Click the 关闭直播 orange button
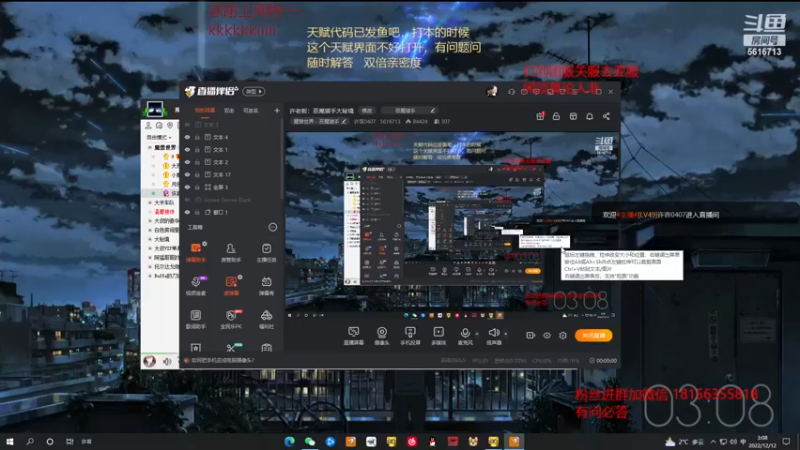This screenshot has width=800, height=450. coord(593,335)
